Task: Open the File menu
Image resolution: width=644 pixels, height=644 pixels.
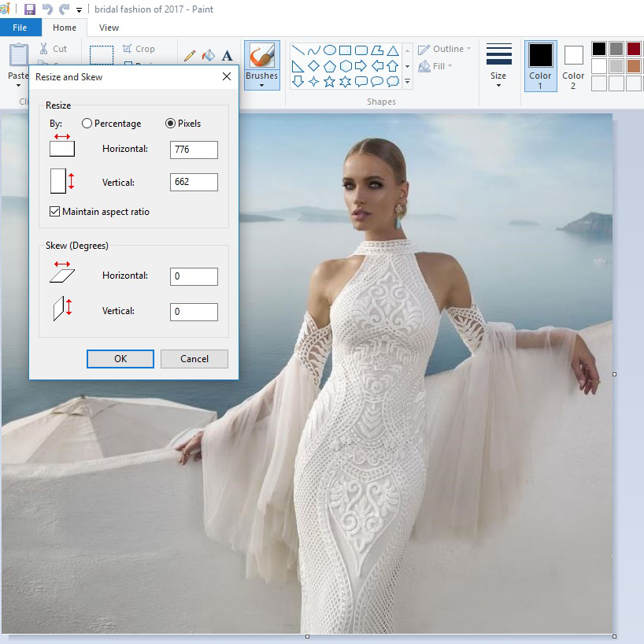Action: (20, 28)
